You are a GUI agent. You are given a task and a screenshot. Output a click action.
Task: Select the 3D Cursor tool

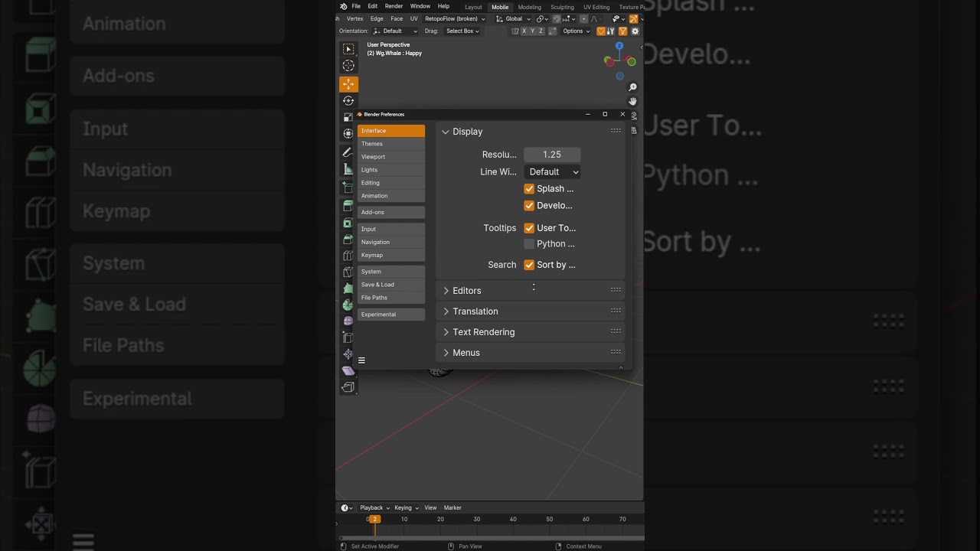[x=348, y=66]
